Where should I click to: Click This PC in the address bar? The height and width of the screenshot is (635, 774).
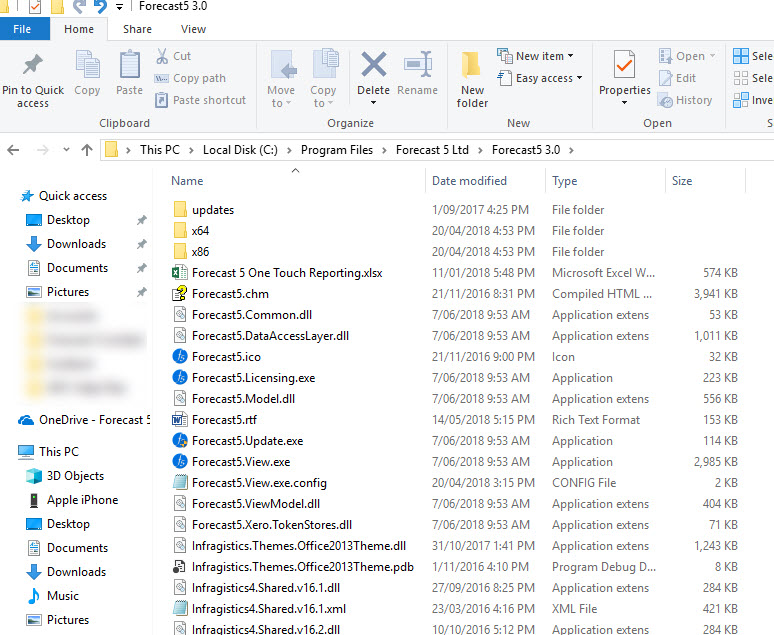(x=159, y=150)
